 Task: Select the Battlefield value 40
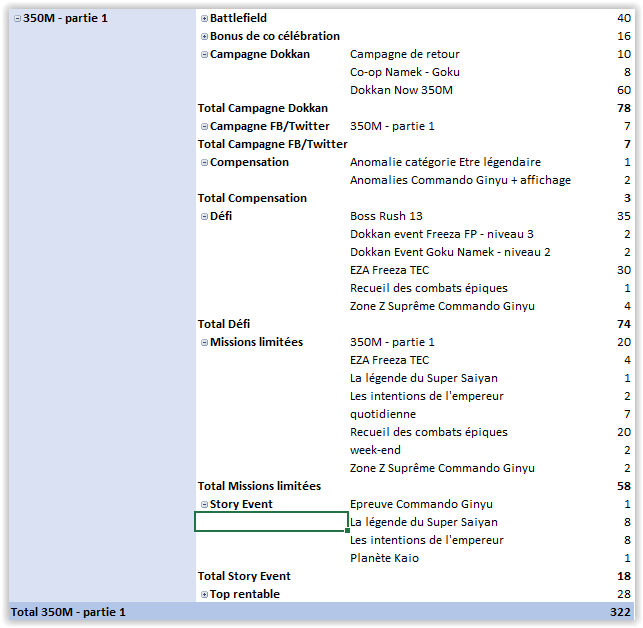click(624, 18)
